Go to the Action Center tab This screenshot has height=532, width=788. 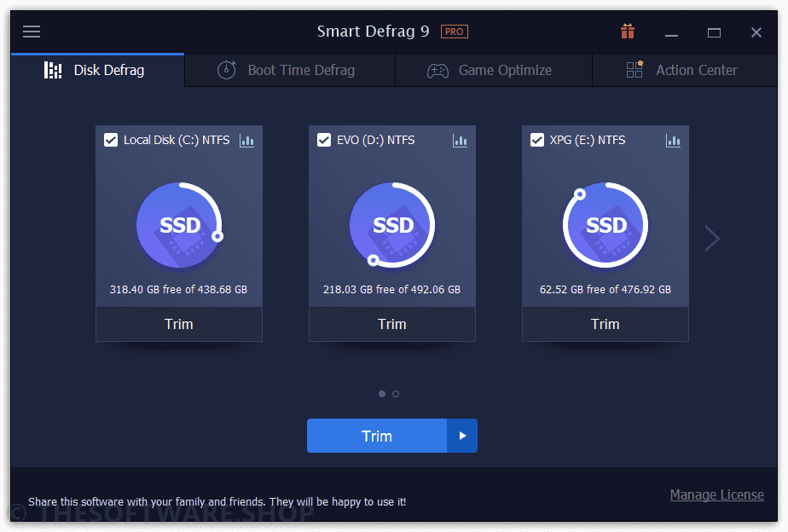point(685,70)
